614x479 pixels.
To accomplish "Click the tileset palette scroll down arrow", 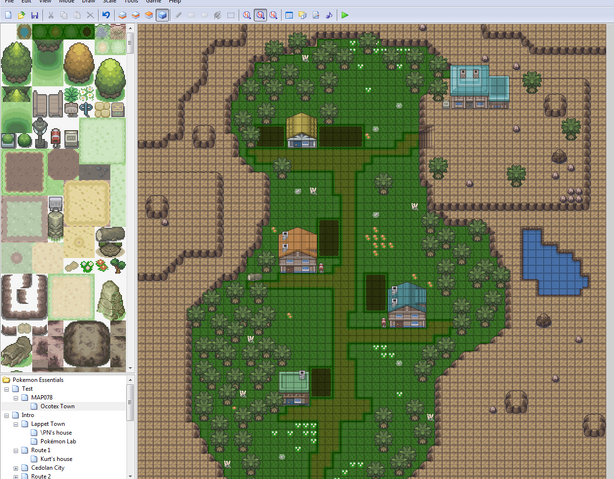I will (130, 368).
